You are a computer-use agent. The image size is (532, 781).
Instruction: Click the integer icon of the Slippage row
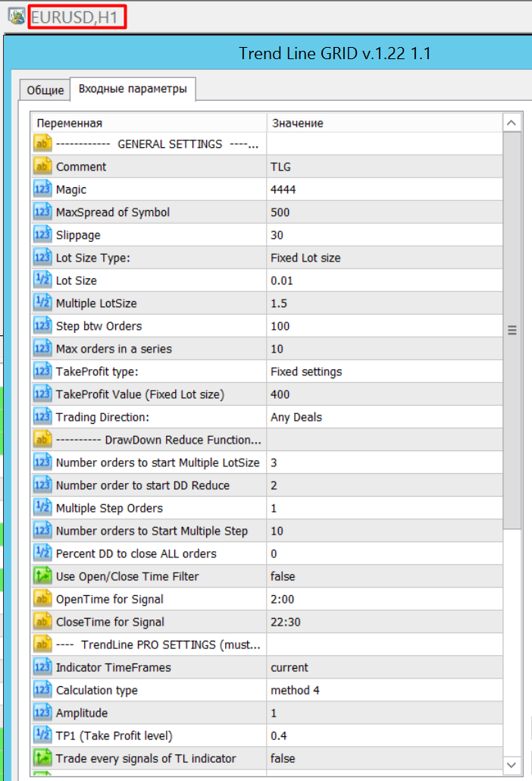tap(42, 234)
